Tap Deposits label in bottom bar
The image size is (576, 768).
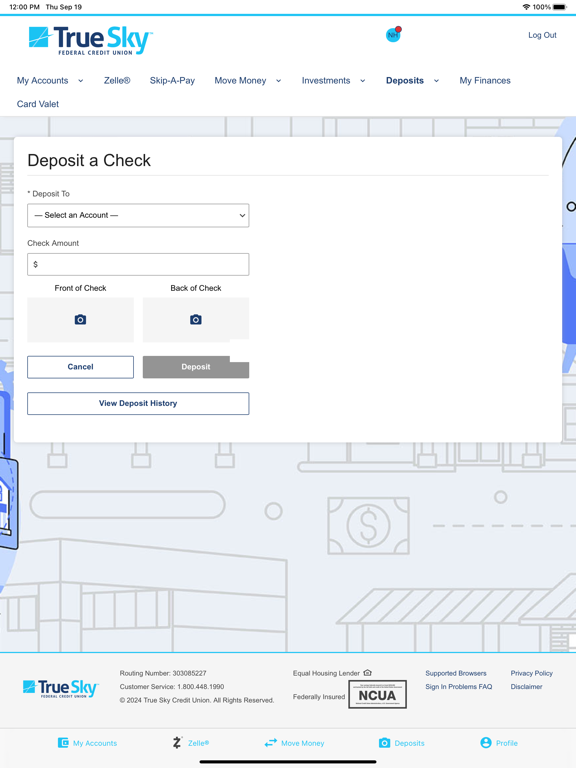(409, 743)
